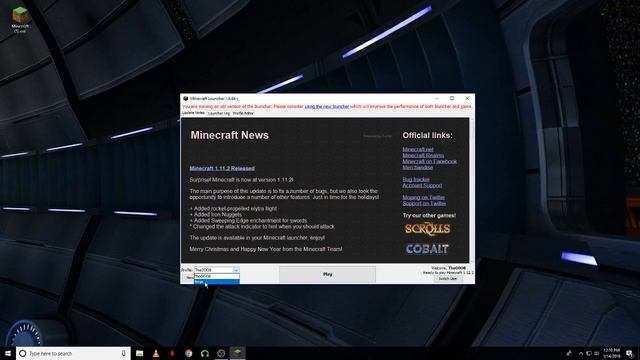Viewport: 640px width, 360px height.
Task: Open the Mojang on Twitter link
Action: (424, 198)
